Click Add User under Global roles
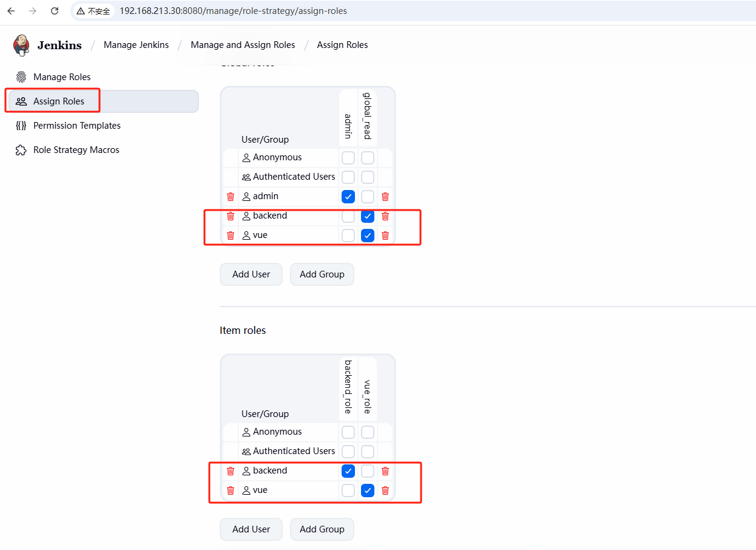 [251, 274]
